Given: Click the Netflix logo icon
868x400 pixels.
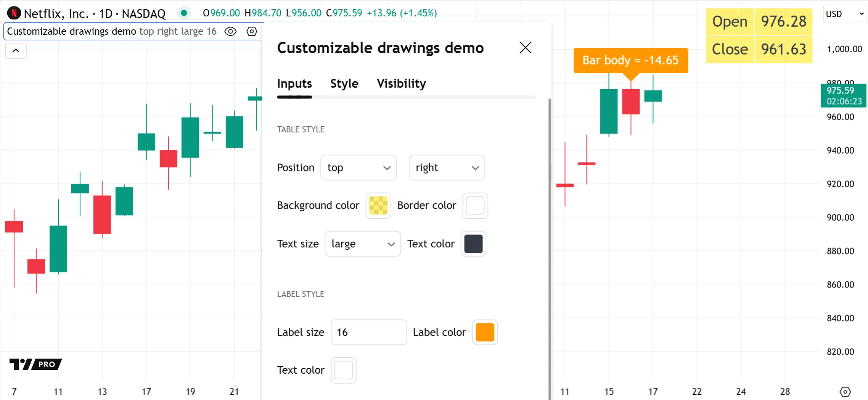Looking at the screenshot, I should tap(14, 13).
